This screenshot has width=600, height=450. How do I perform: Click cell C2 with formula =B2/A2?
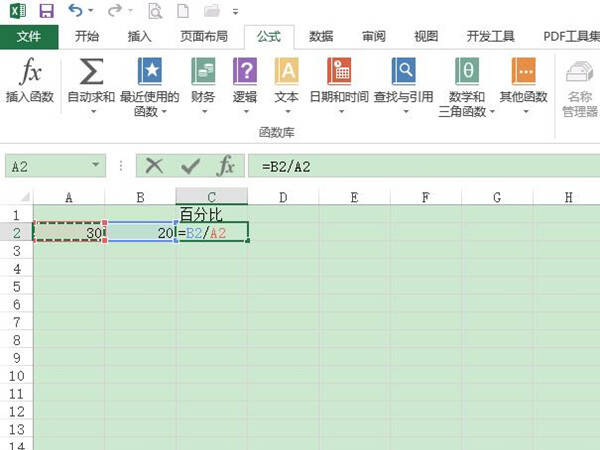(x=212, y=232)
